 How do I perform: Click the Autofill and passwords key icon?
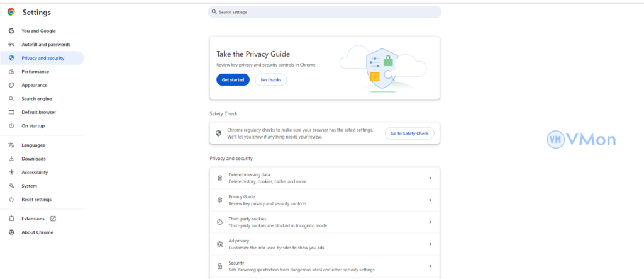pyautogui.click(x=11, y=44)
